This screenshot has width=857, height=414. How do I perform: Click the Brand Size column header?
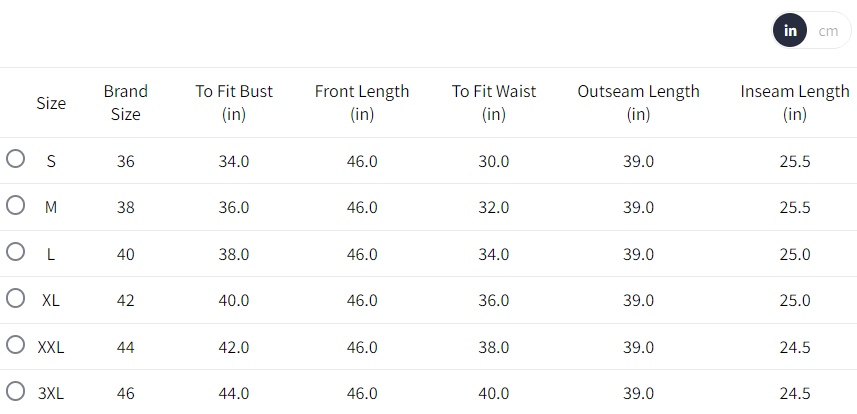pyautogui.click(x=126, y=103)
